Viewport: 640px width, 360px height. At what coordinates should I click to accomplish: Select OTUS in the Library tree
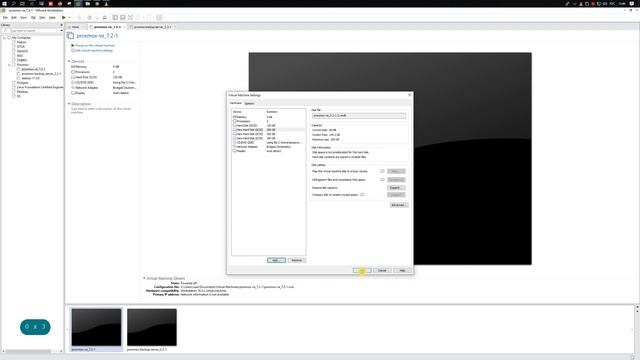click(x=20, y=47)
